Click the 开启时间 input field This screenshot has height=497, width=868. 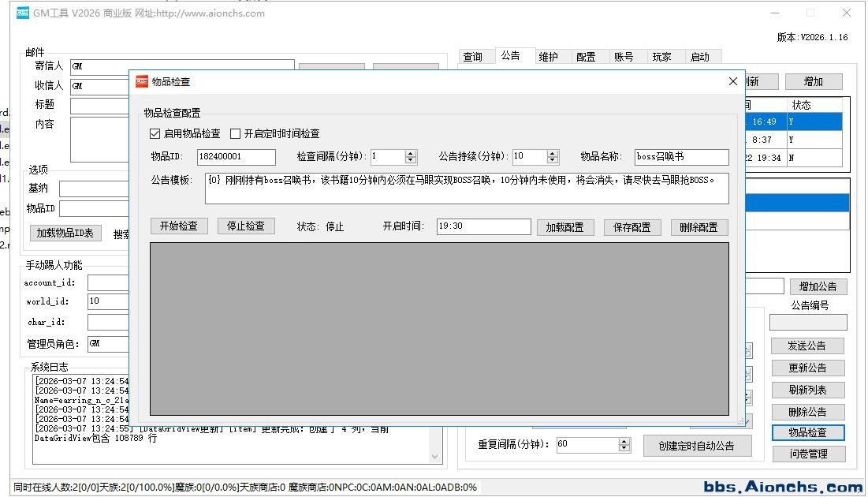click(x=483, y=226)
